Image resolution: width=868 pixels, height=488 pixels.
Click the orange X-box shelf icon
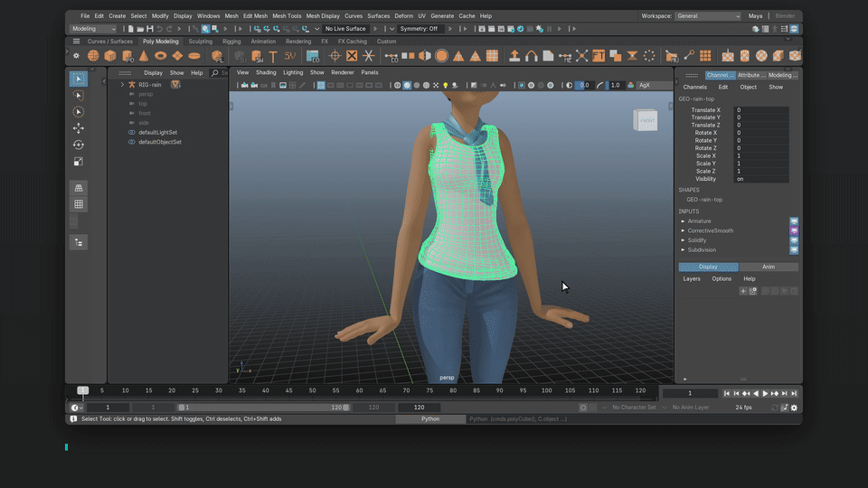point(352,56)
